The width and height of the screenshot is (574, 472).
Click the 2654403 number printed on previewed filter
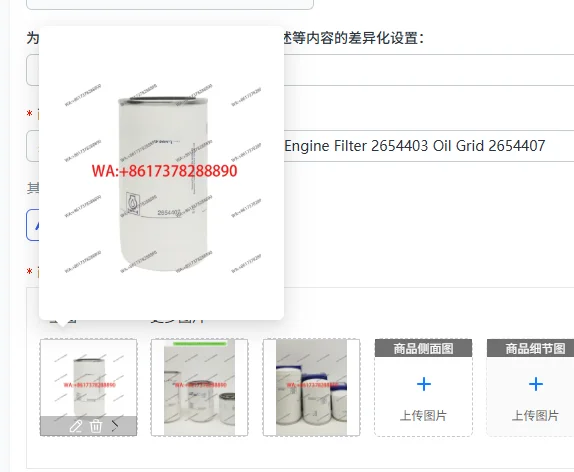point(169,213)
